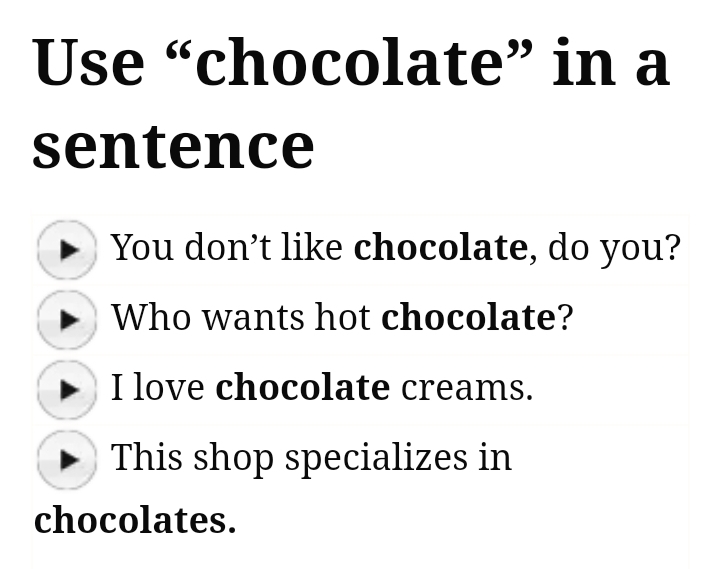
Task: Play the "This shop specializes in" audio
Action: pyautogui.click(x=67, y=459)
